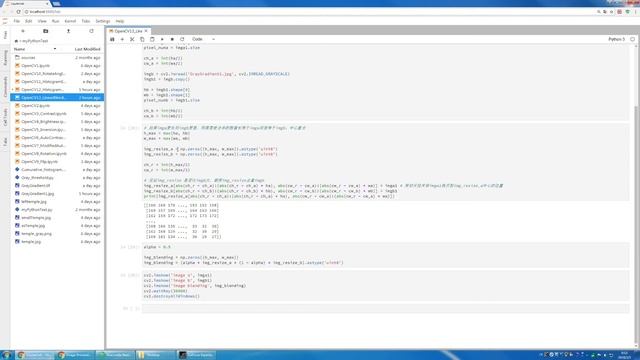Open the Run menu
The width and height of the screenshot is (640, 360).
(x=56, y=21)
